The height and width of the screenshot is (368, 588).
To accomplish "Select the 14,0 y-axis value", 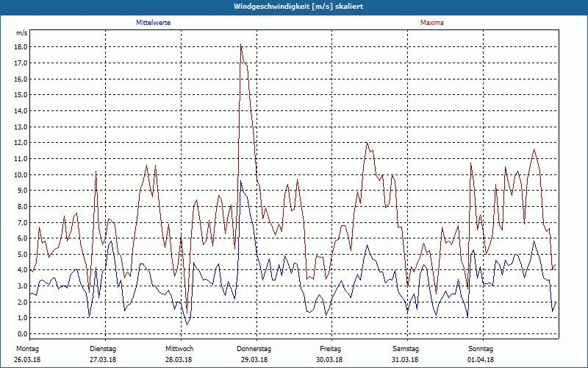I will coord(21,111).
